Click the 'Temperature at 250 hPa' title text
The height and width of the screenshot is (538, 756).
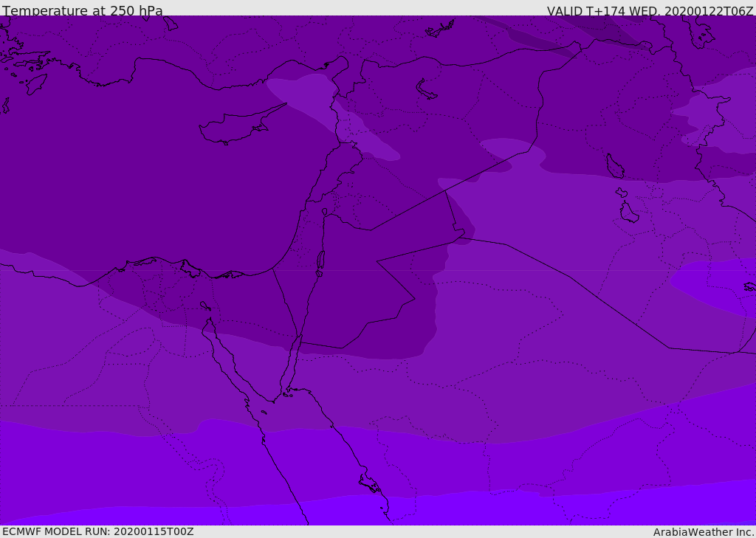(83, 10)
